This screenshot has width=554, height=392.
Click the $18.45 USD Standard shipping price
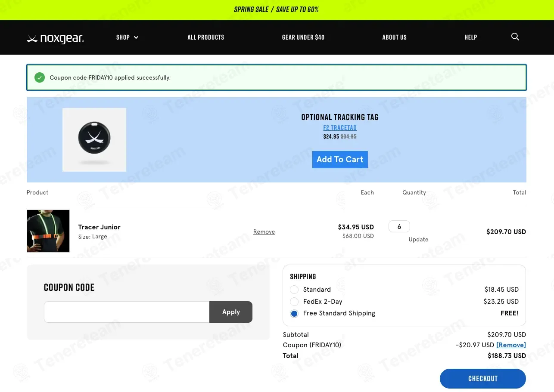pyautogui.click(x=501, y=290)
